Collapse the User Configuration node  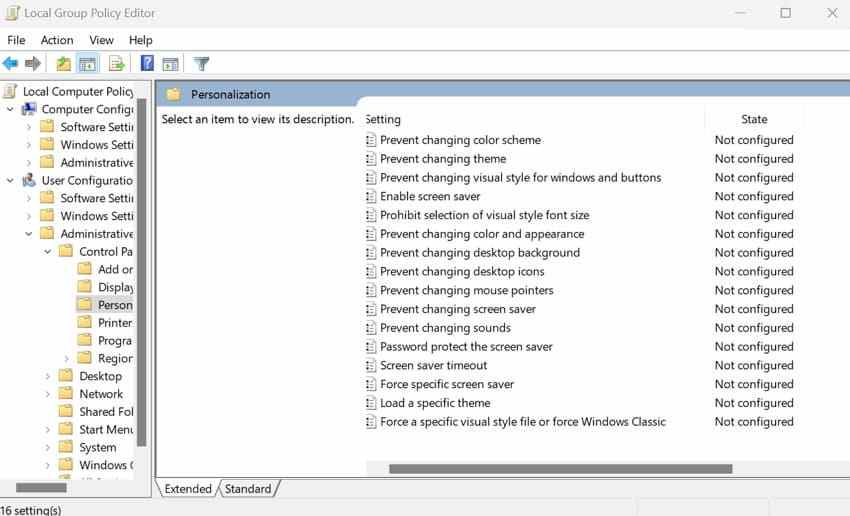[10, 180]
